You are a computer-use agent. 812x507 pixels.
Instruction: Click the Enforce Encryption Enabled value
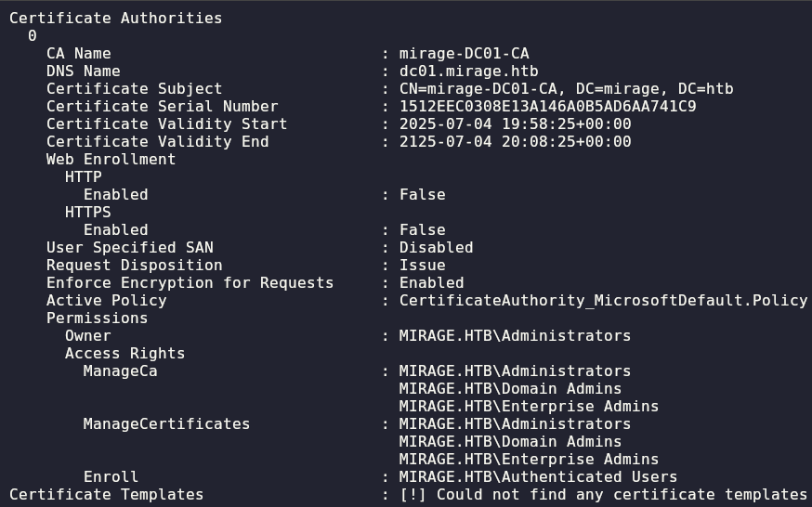pos(431,282)
